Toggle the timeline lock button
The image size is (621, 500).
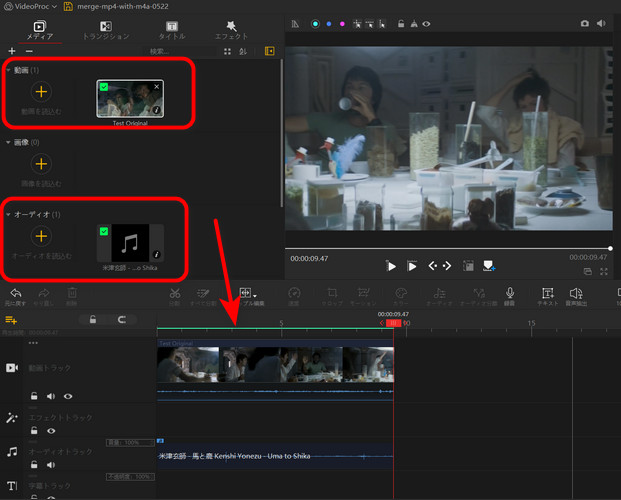[93, 319]
